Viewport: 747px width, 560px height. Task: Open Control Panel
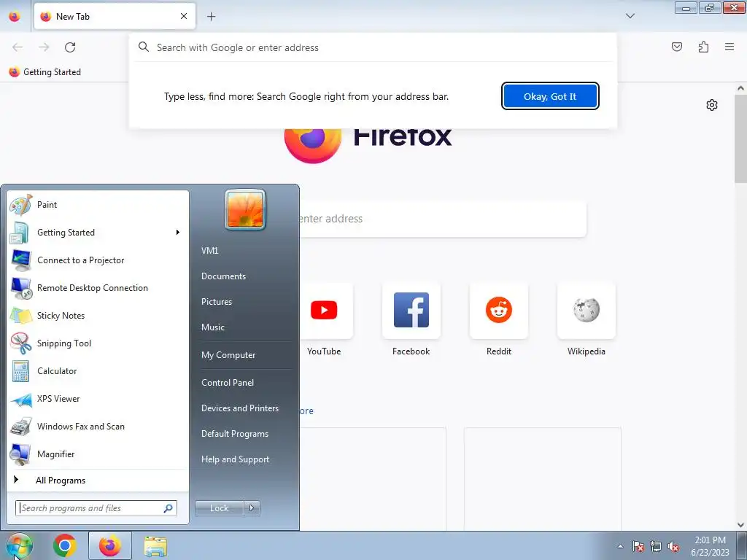pos(228,383)
